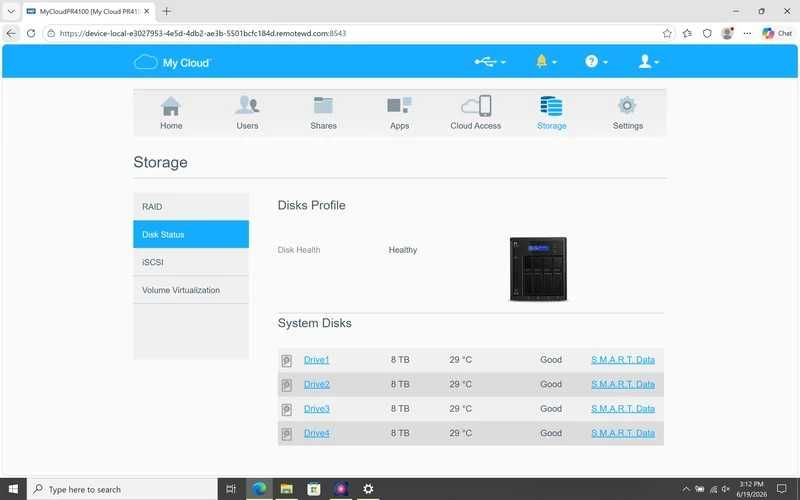Open the Drive4 link
Screen dimensions: 800x500
click(x=316, y=433)
